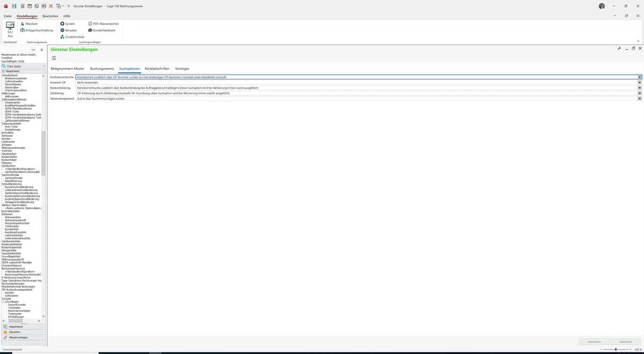Toggle the Dashboard Ein/Aus icon
Screen dimensions: 644x354
point(10,29)
